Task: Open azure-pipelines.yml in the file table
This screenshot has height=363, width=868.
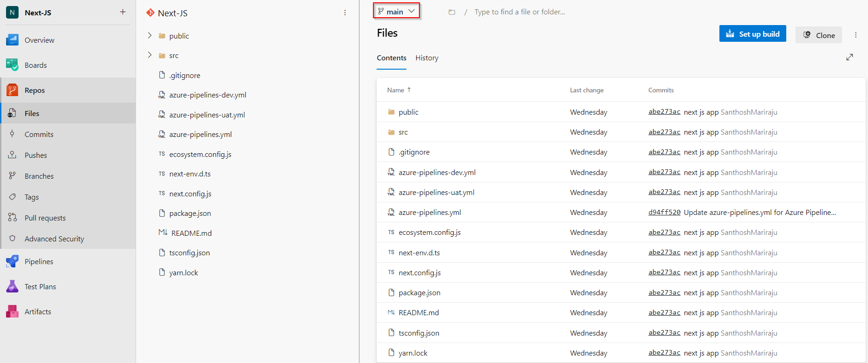Action: click(x=430, y=212)
